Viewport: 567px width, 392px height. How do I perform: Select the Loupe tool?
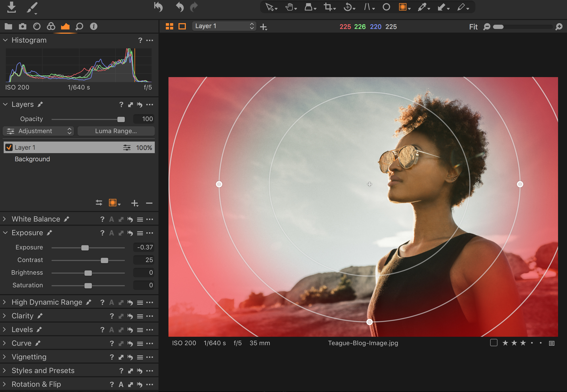coord(310,7)
